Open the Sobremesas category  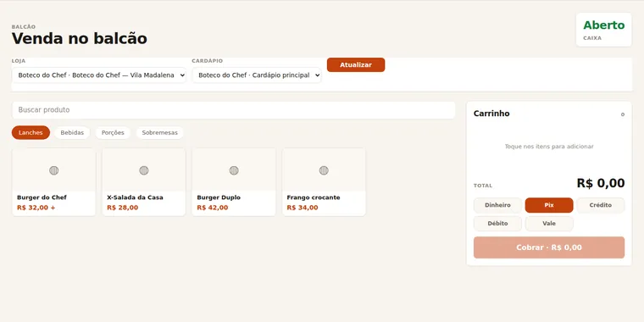pos(160,133)
